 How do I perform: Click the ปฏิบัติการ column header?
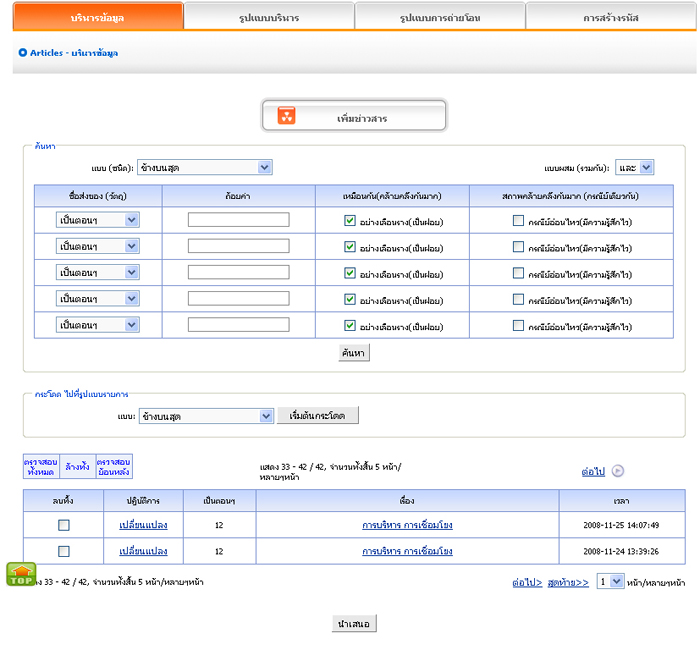(x=143, y=500)
